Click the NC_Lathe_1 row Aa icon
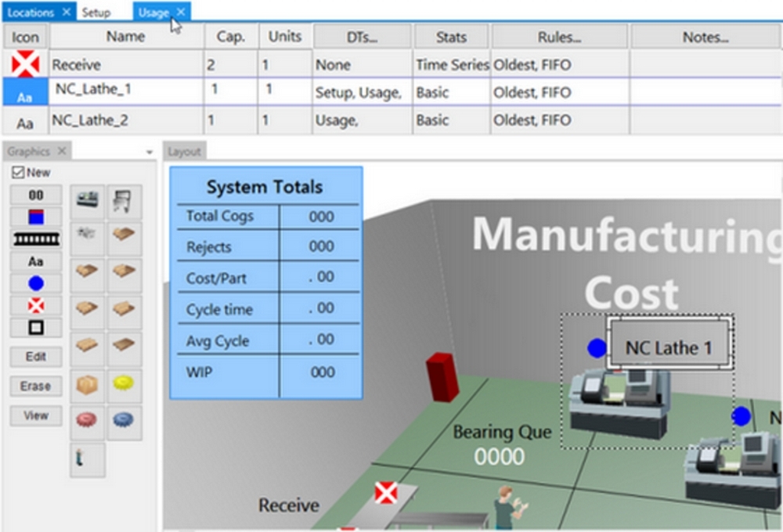Screen dimensions: 783x532 [x=25, y=92]
